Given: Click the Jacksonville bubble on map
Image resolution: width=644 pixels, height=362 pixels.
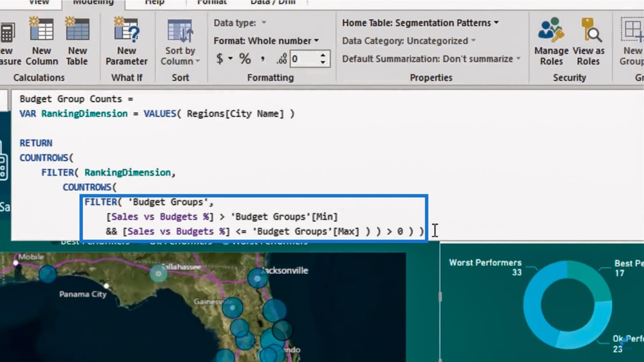Looking at the screenshot, I should (x=257, y=278).
